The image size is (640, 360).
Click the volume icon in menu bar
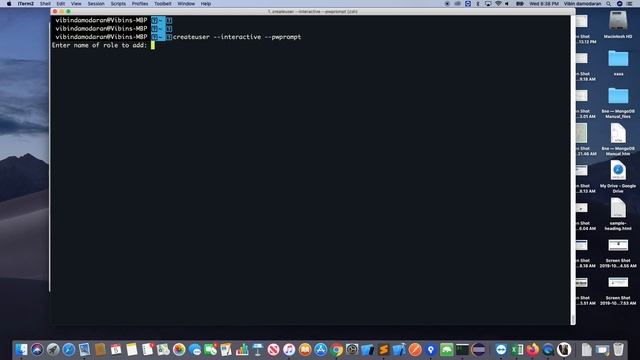[x=507, y=4]
